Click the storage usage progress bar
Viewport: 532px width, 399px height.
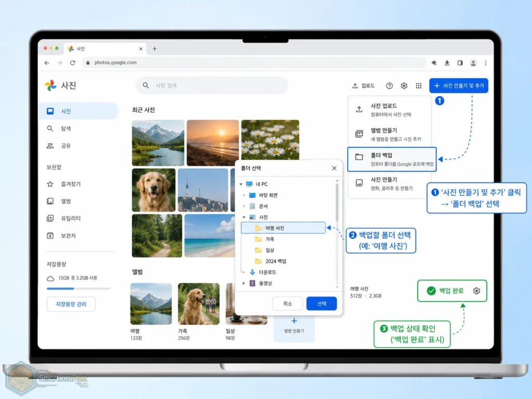[x=78, y=288]
